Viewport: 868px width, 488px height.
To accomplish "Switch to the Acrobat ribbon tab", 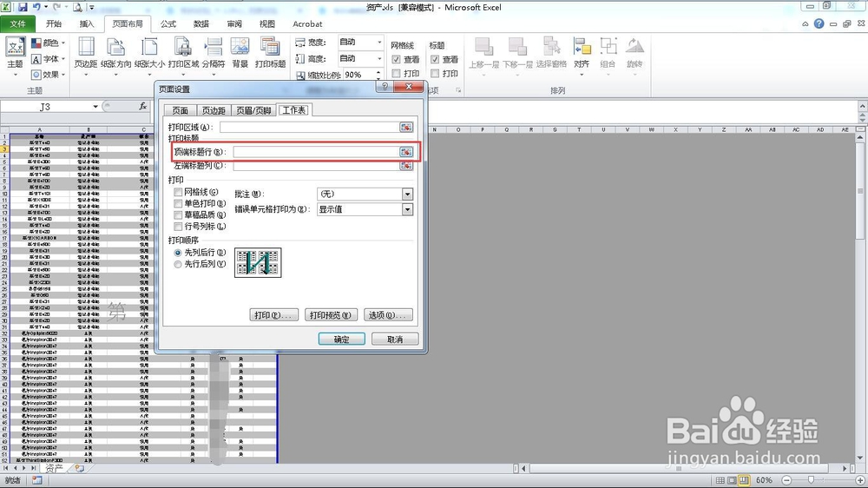I will 307,23.
